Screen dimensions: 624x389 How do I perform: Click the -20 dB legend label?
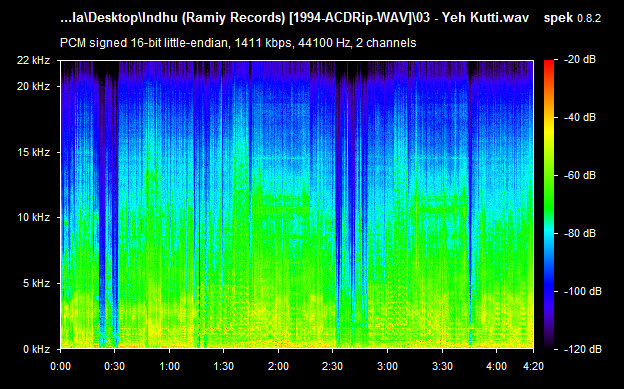pos(580,60)
